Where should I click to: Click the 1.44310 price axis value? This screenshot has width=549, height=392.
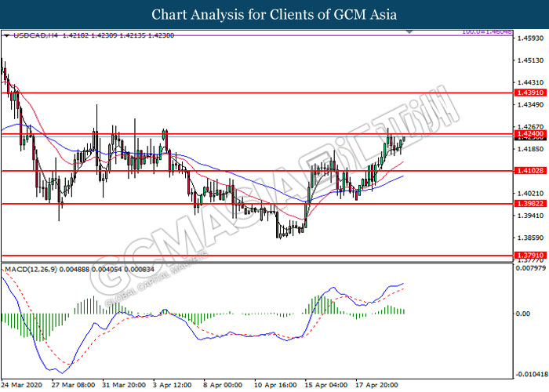click(x=530, y=82)
